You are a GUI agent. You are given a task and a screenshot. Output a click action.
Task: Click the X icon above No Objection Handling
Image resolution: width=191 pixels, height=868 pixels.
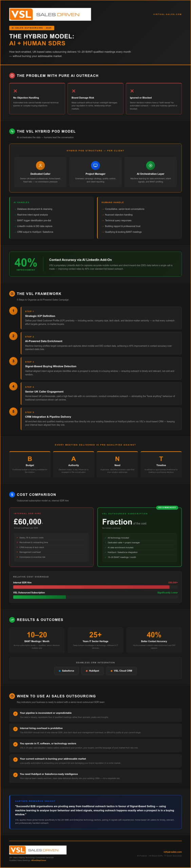[x=15, y=91]
